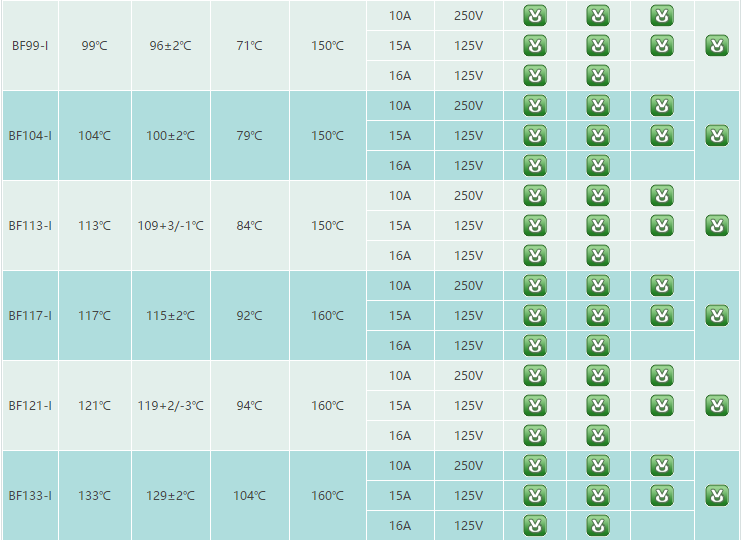
Task: Click the green icon in BF117-I's last column
Action: (x=716, y=316)
